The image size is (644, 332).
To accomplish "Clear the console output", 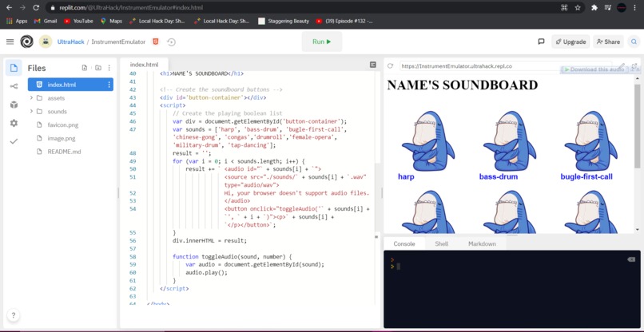I will (x=631, y=259).
